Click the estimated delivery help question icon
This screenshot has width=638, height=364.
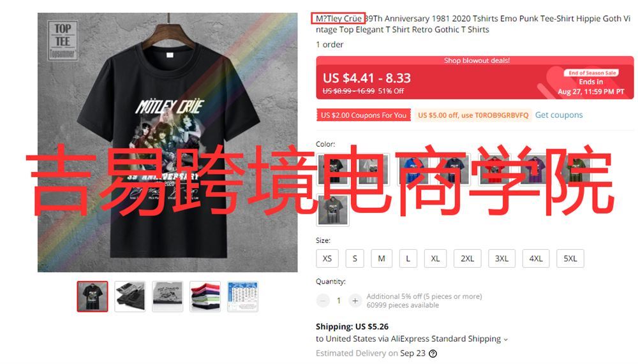point(433,353)
